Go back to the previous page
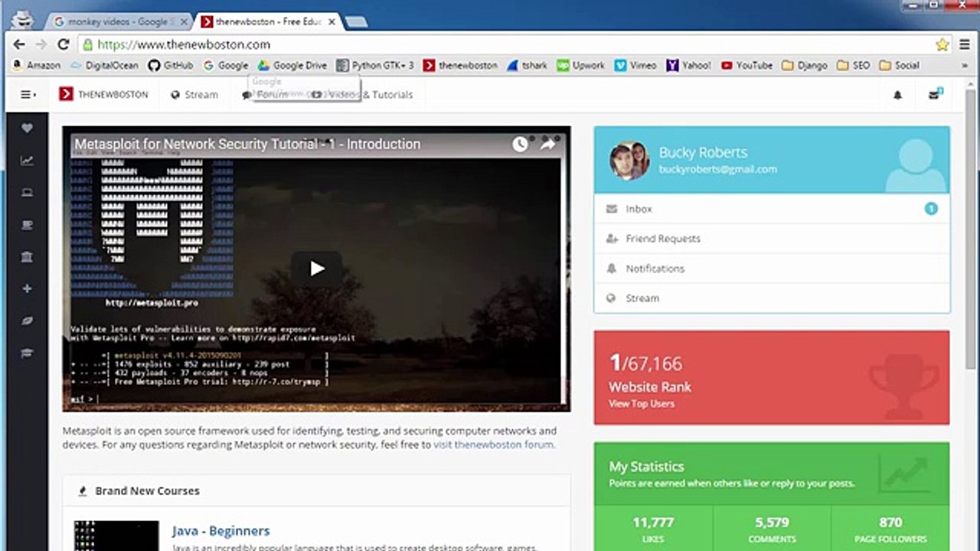 point(19,44)
